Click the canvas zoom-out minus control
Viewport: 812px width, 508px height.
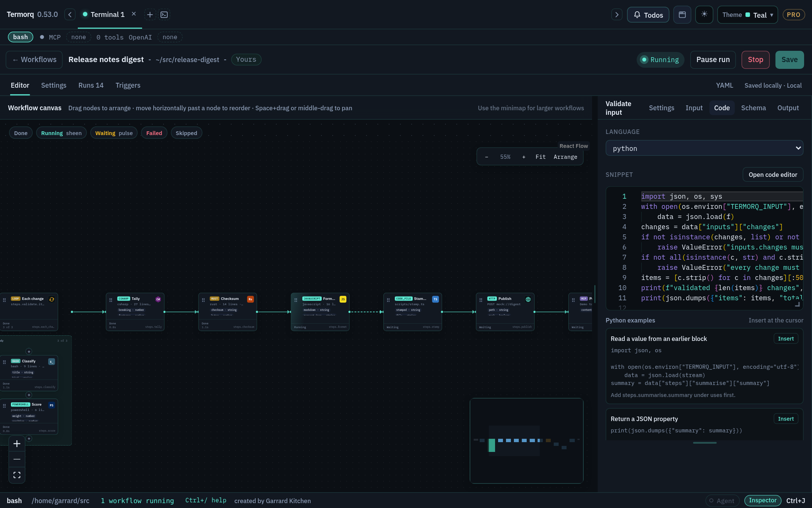[x=17, y=459]
